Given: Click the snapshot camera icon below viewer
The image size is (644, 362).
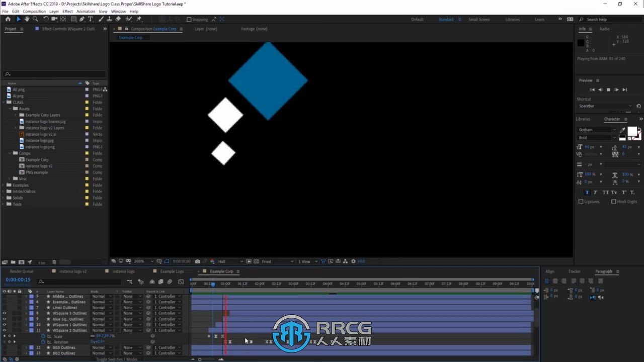Looking at the screenshot, I should tap(197, 261).
